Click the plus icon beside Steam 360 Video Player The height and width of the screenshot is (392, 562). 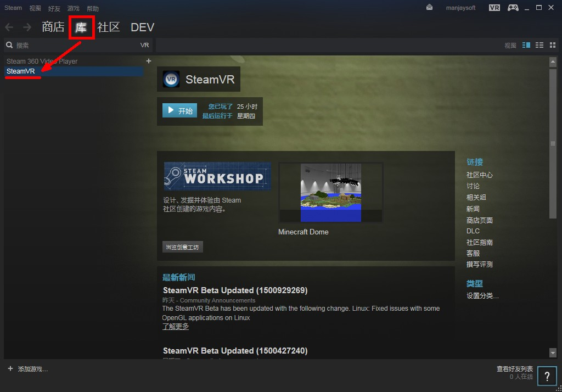pos(148,61)
